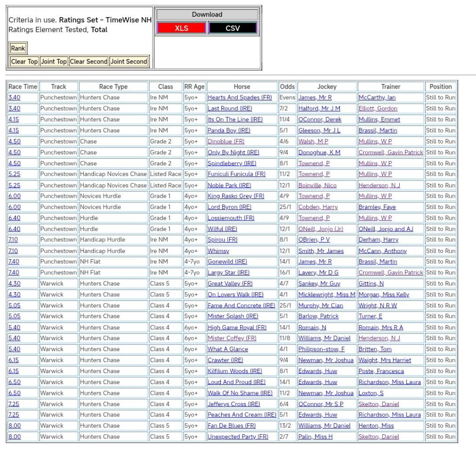
Task: View jockey Micklewright, Miss M
Action: (x=326, y=294)
